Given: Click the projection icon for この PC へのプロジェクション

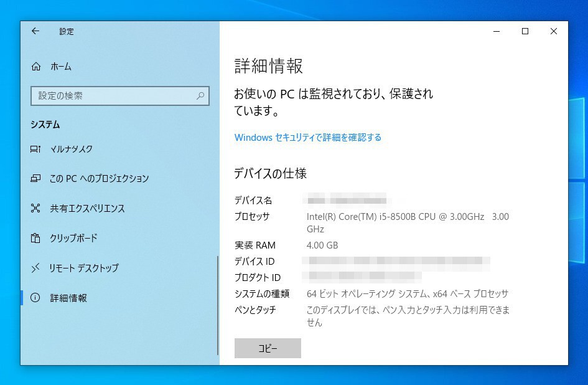Looking at the screenshot, I should click(x=35, y=178).
